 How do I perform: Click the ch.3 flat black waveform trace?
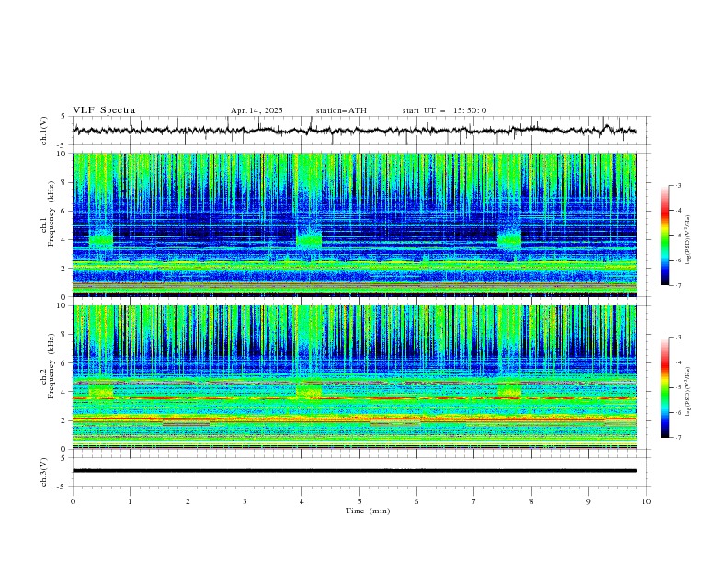(x=354, y=471)
